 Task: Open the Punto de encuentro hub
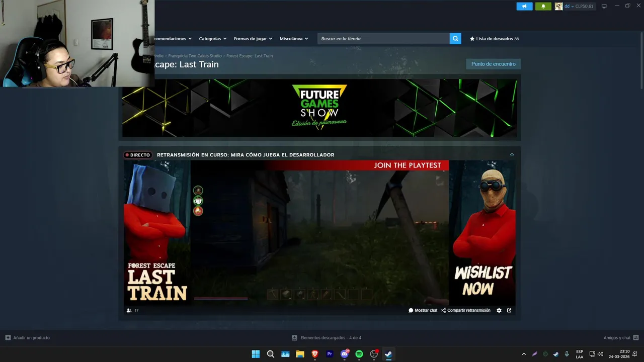click(493, 64)
